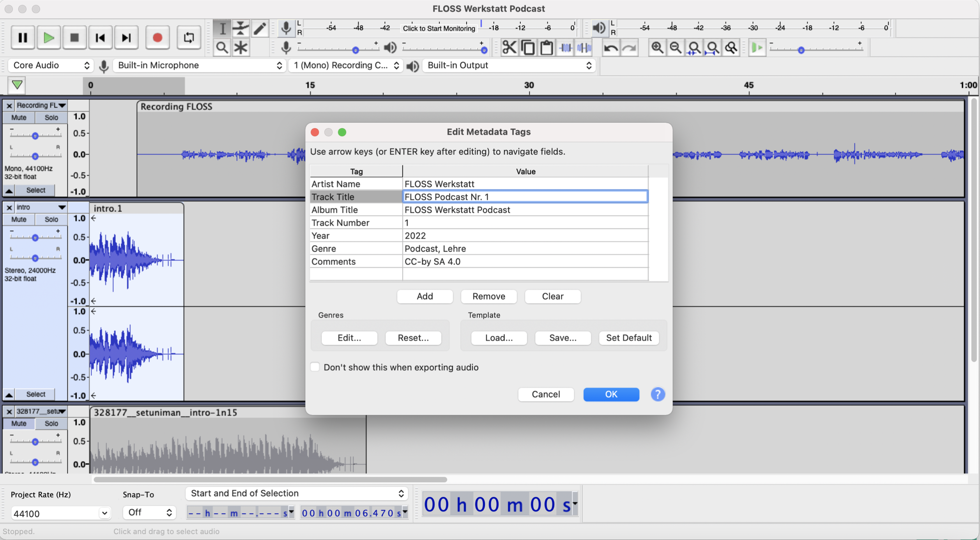Solo the intro track

pyautogui.click(x=51, y=220)
